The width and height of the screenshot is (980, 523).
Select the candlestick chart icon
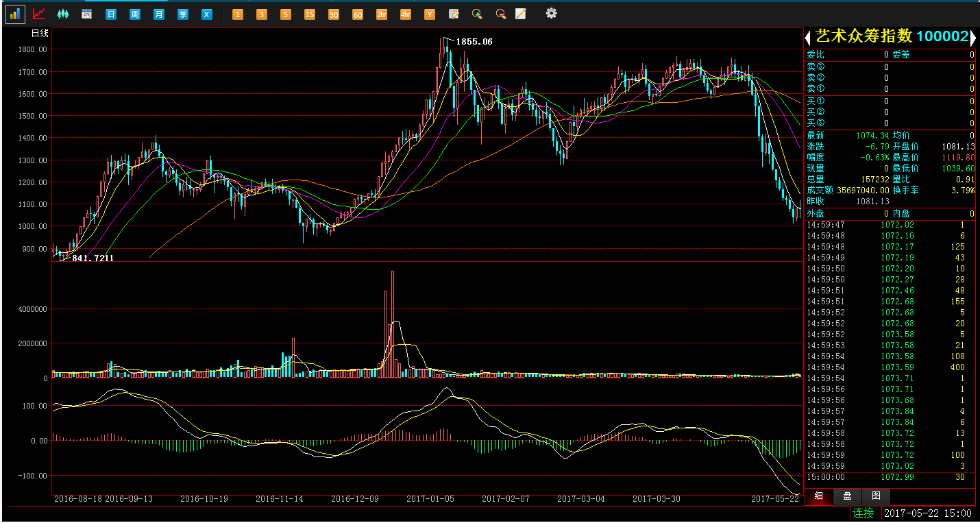pyautogui.click(x=63, y=14)
